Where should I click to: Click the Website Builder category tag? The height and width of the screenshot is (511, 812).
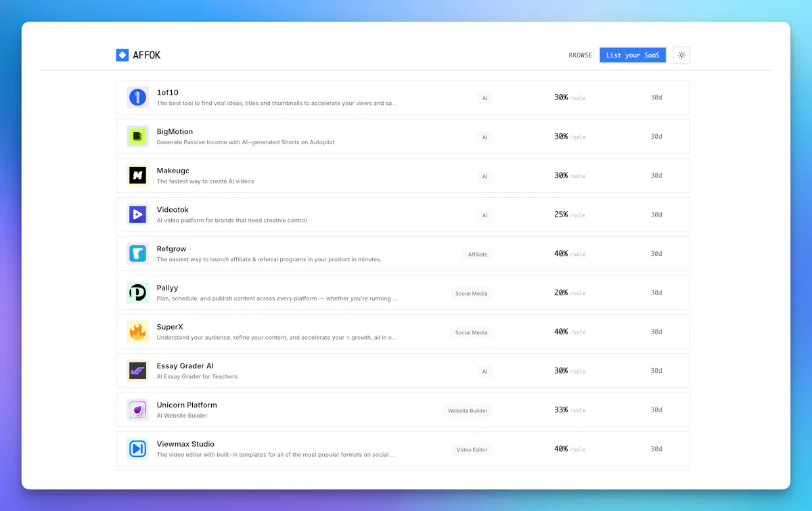tap(468, 411)
